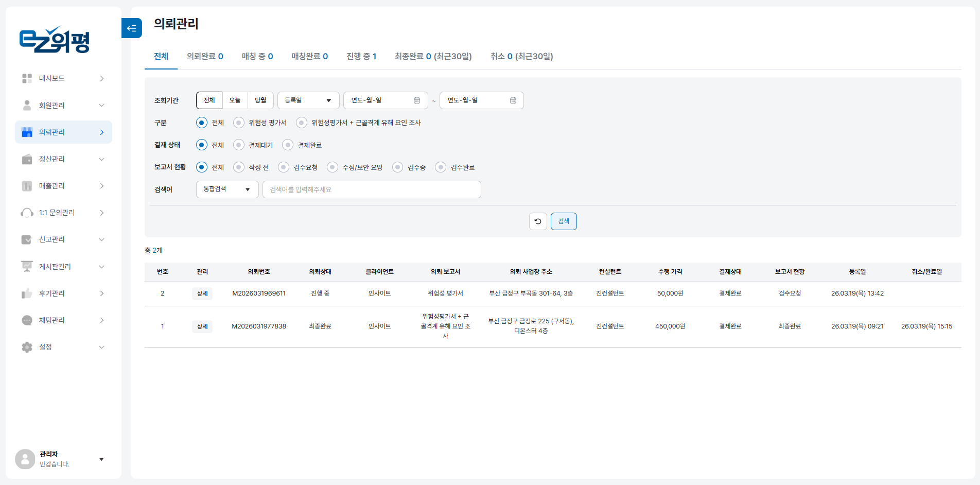Expand the 회원관리 menu chevron
The height and width of the screenshot is (485, 980).
[x=101, y=105]
